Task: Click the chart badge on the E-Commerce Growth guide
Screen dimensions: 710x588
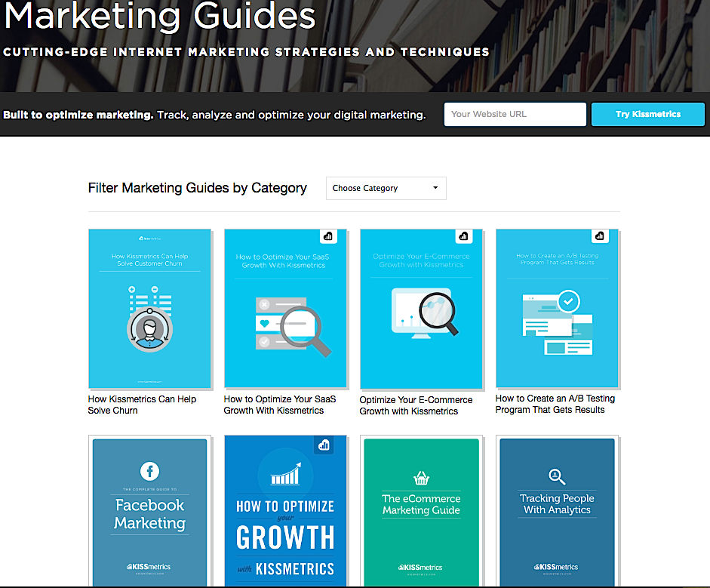Action: [x=463, y=236]
